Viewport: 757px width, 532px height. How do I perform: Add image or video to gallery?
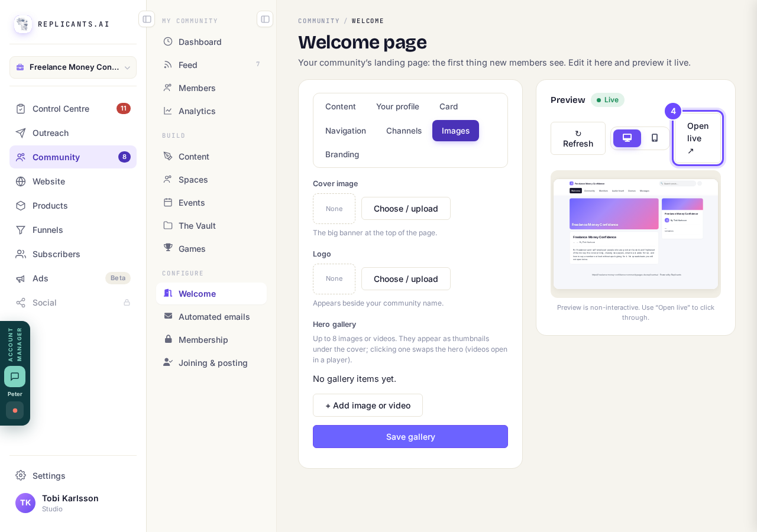tap(368, 406)
